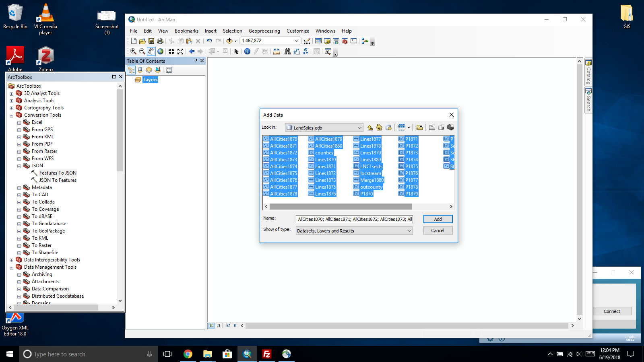Open the Windows menu
The width and height of the screenshot is (644, 362).
pyautogui.click(x=325, y=31)
